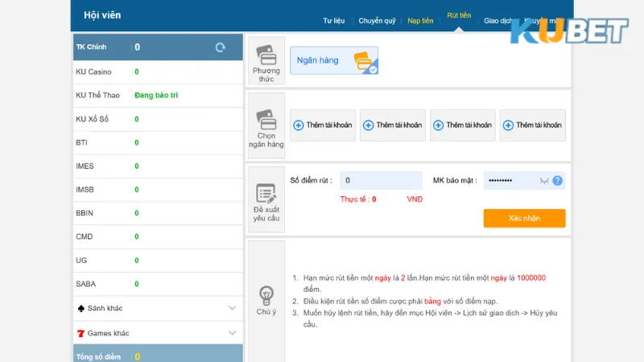Click the Tổng số điểm row

[x=158, y=354]
